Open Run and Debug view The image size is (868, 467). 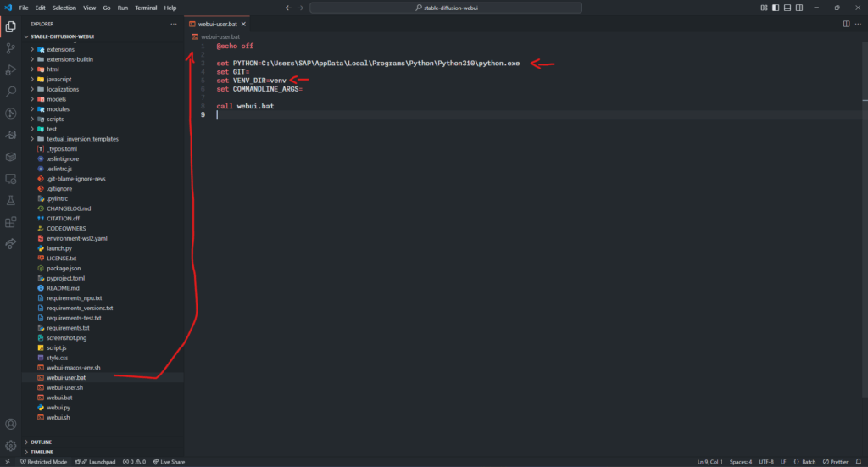tap(10, 70)
